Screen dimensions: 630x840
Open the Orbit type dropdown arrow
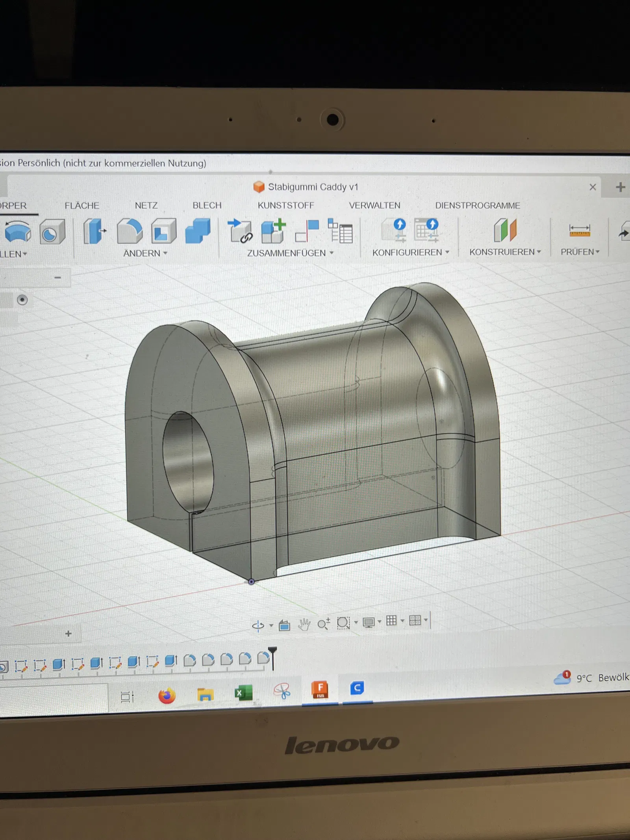tap(271, 625)
